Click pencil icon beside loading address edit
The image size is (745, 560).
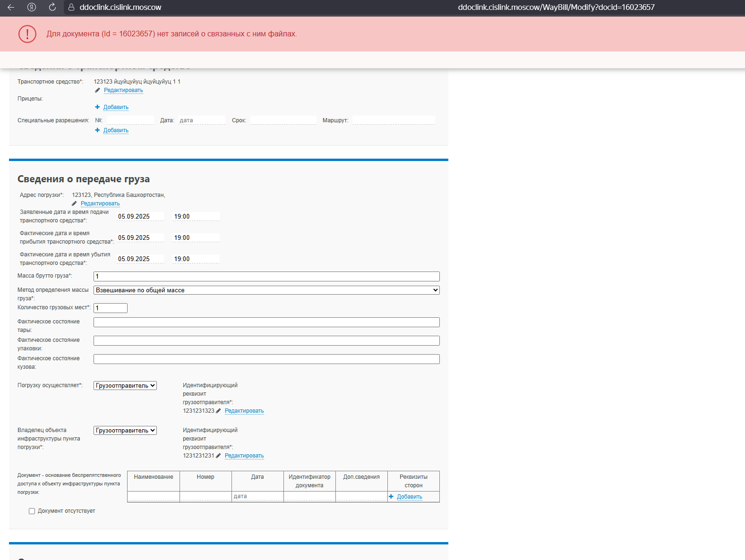[x=74, y=204]
